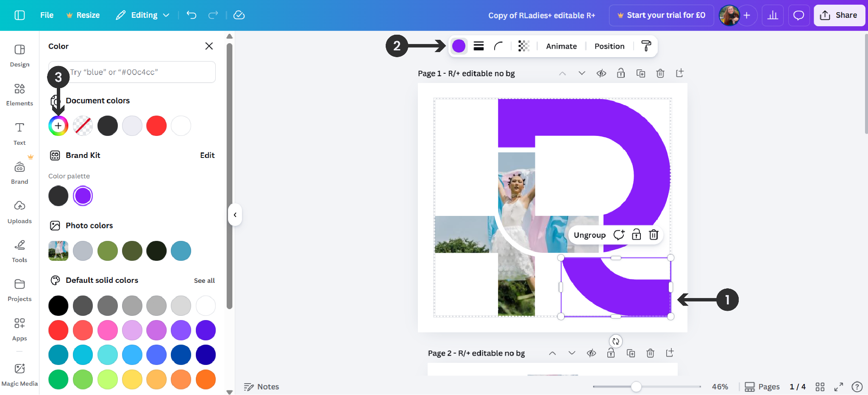
Task: Add collaborator with plus icon
Action: [747, 15]
